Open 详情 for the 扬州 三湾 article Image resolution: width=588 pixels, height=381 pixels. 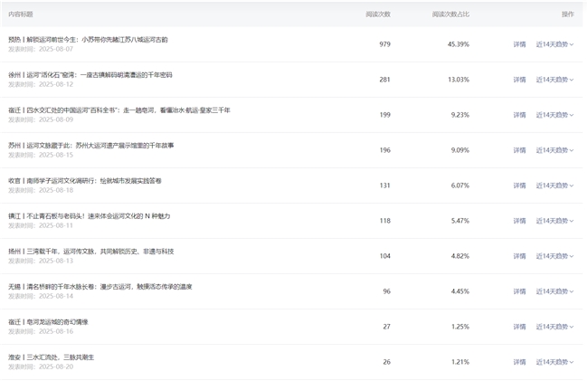tap(519, 256)
